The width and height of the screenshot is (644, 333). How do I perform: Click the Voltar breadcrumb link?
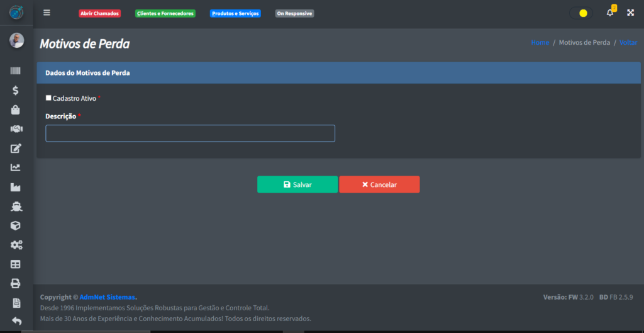(x=628, y=43)
